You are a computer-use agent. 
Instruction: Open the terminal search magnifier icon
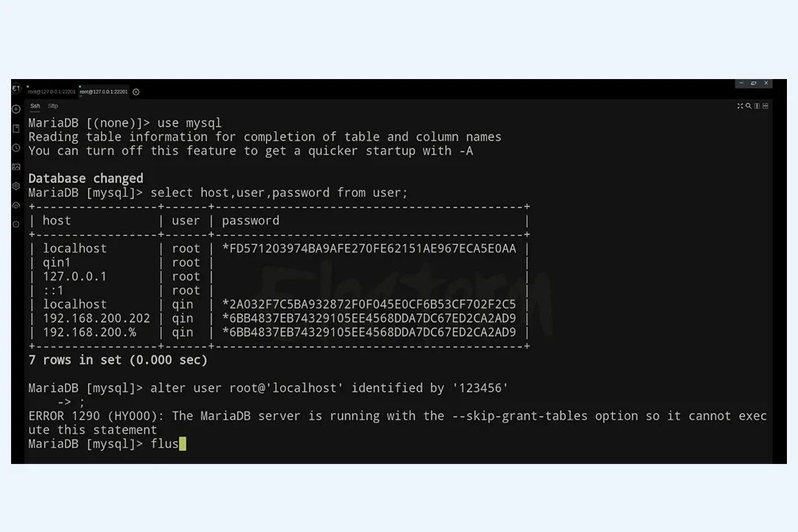[748, 106]
